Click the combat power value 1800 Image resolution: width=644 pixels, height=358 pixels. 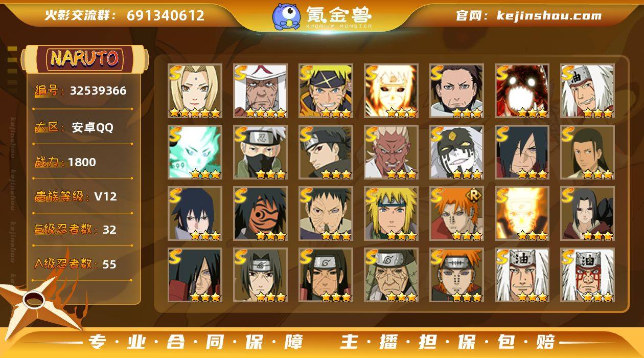[x=82, y=162]
